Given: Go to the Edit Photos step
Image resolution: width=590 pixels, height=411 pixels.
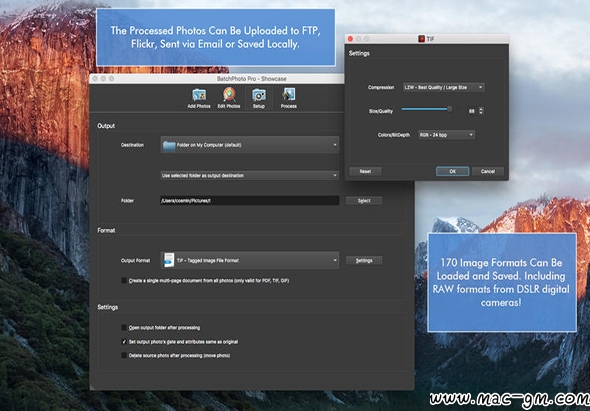Looking at the screenshot, I should point(229,99).
